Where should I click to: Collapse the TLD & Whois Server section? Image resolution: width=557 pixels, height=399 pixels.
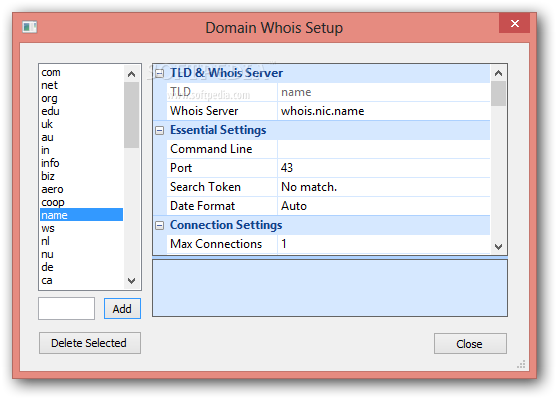(x=159, y=74)
